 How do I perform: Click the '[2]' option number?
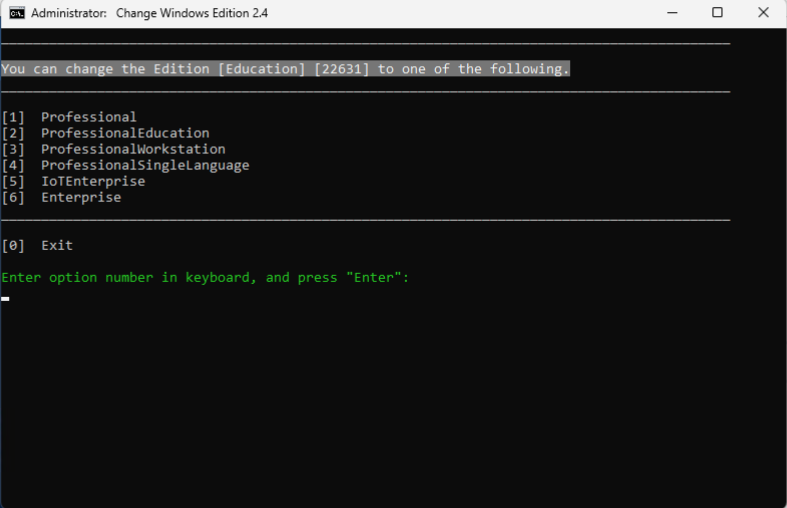pos(13,134)
